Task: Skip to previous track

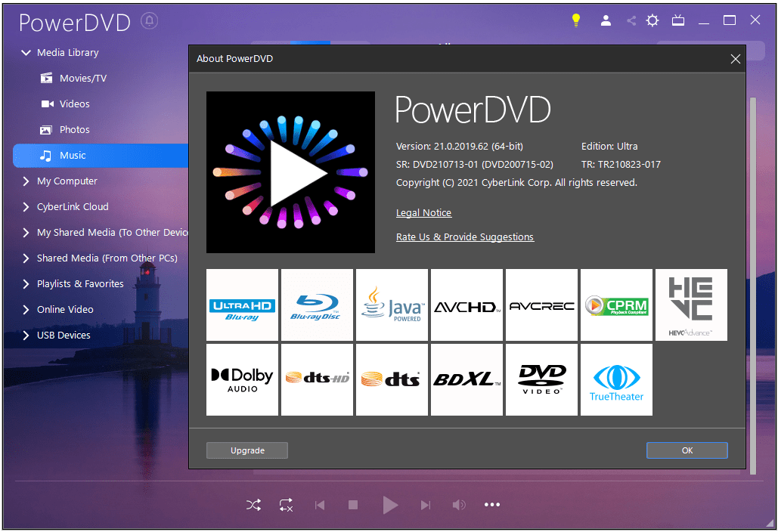Action: click(320, 506)
